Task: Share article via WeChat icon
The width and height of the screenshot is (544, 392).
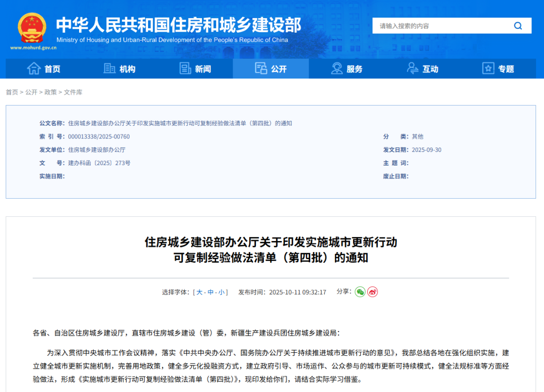Action: (360, 292)
